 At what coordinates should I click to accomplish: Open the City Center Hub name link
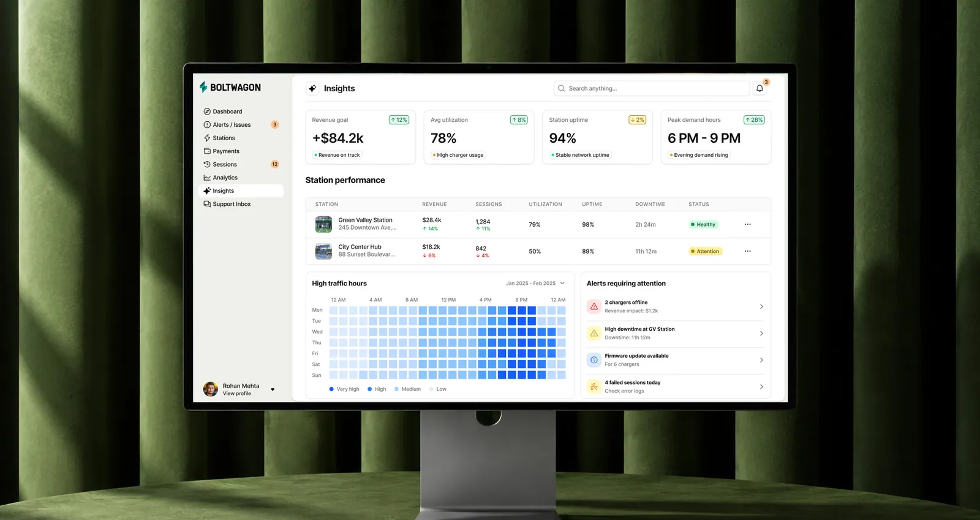tap(360, 247)
